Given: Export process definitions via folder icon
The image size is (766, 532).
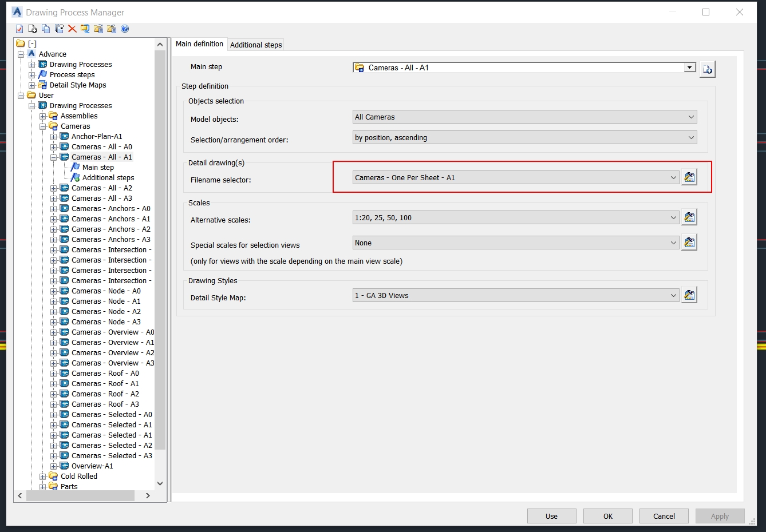Looking at the screenshot, I should (98, 29).
